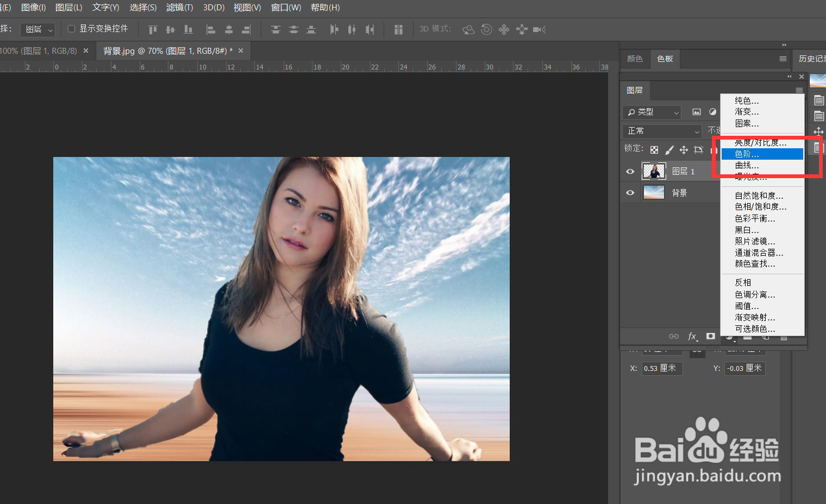
Task: Open the 正常 blend mode dropdown
Action: 663,131
